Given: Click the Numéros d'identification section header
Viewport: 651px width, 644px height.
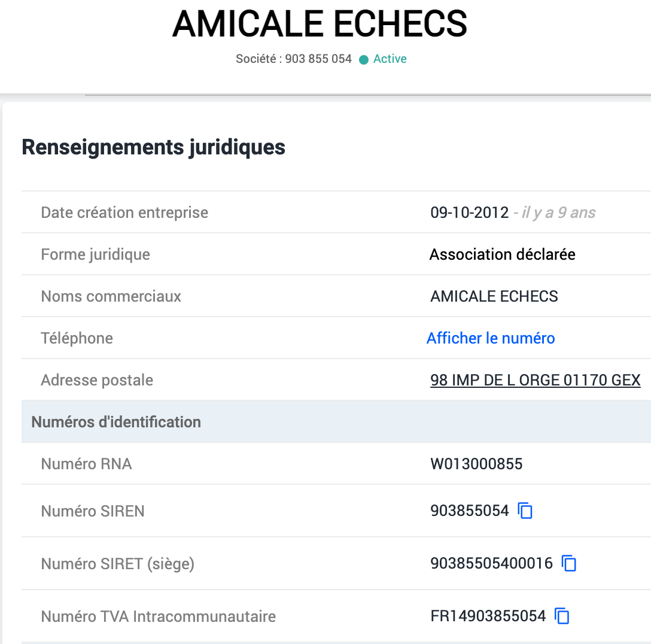Looking at the screenshot, I should [x=116, y=422].
